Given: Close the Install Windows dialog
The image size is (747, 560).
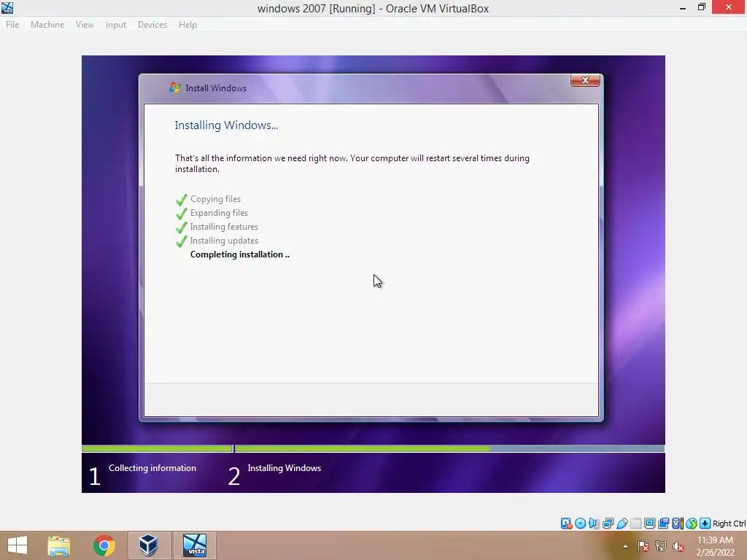Looking at the screenshot, I should (585, 80).
